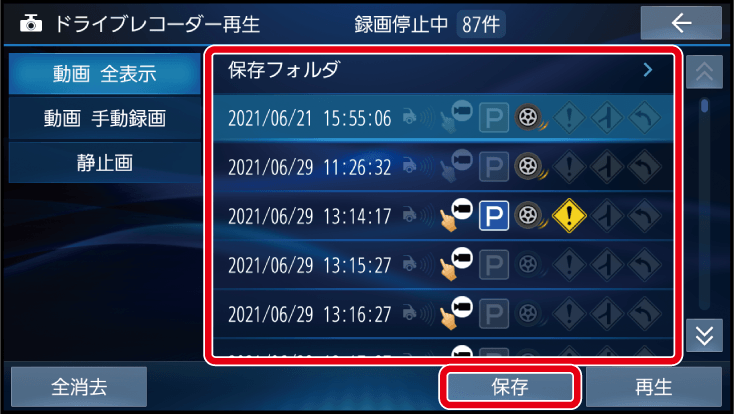The image size is (734, 414).
Task: Click the 保存 button
Action: pyautogui.click(x=510, y=387)
